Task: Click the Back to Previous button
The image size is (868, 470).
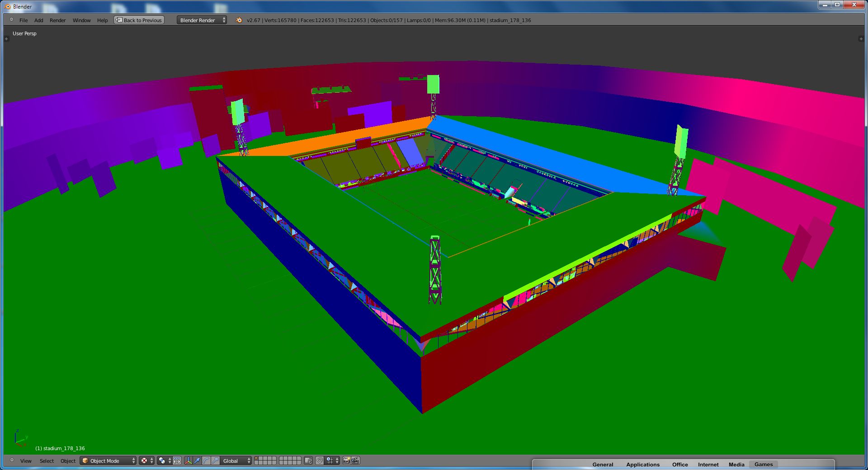Action: tap(139, 20)
